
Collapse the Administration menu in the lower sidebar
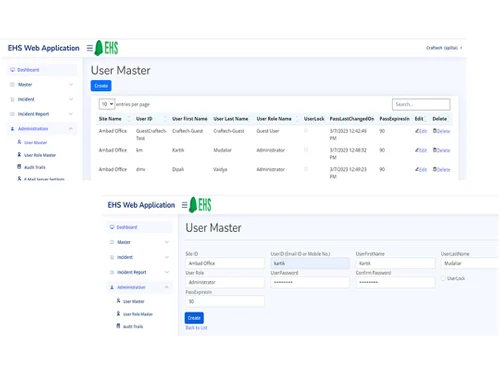pyautogui.click(x=140, y=287)
